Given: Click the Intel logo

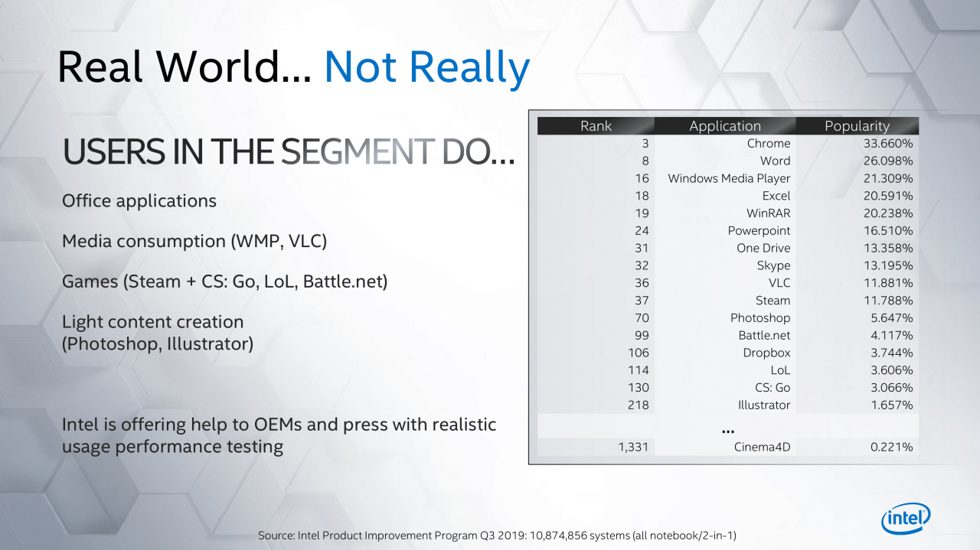Looking at the screenshot, I should point(906,519).
